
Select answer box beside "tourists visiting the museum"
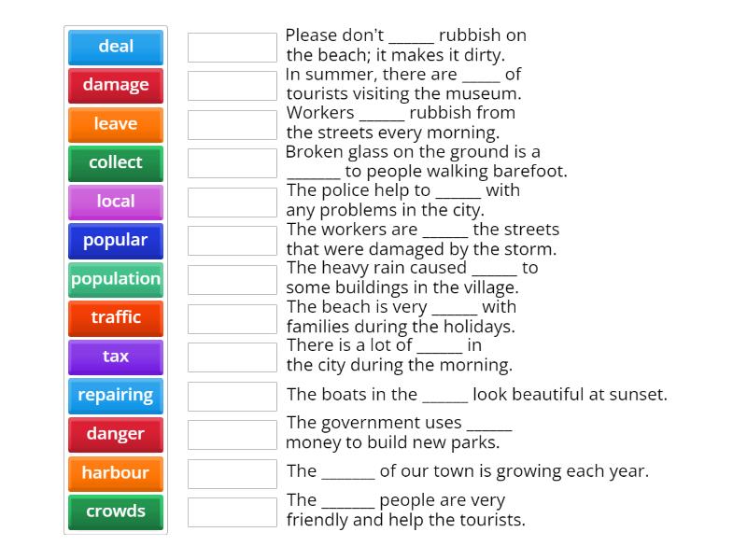point(233,85)
